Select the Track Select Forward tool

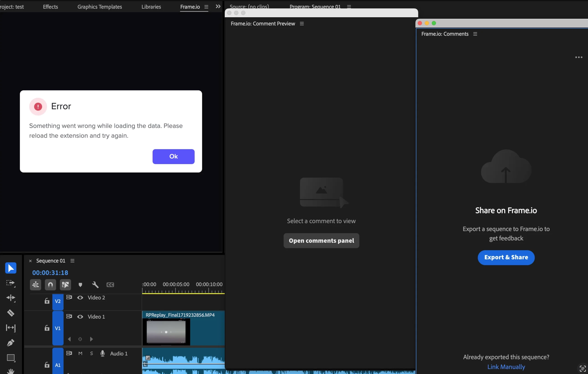(10, 283)
